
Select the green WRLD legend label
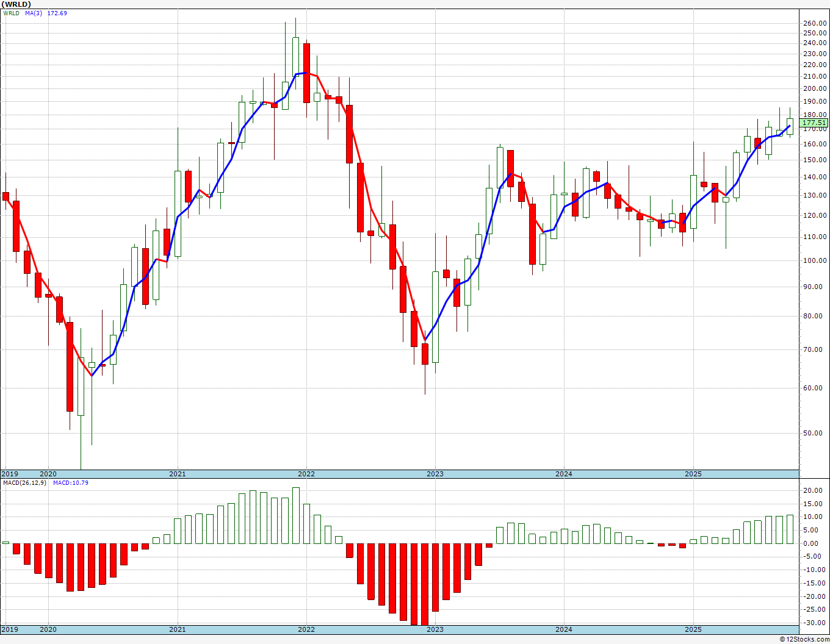(x=11, y=13)
